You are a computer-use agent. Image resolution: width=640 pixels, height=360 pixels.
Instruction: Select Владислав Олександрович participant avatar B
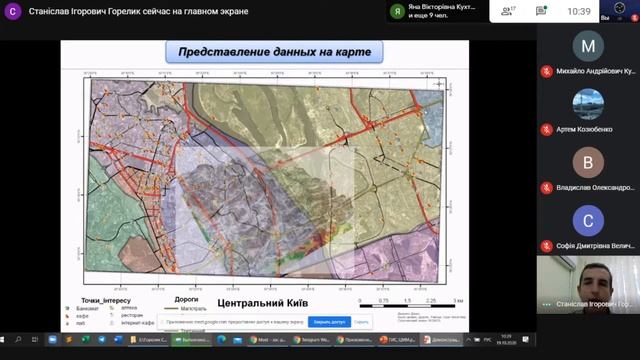point(588,162)
